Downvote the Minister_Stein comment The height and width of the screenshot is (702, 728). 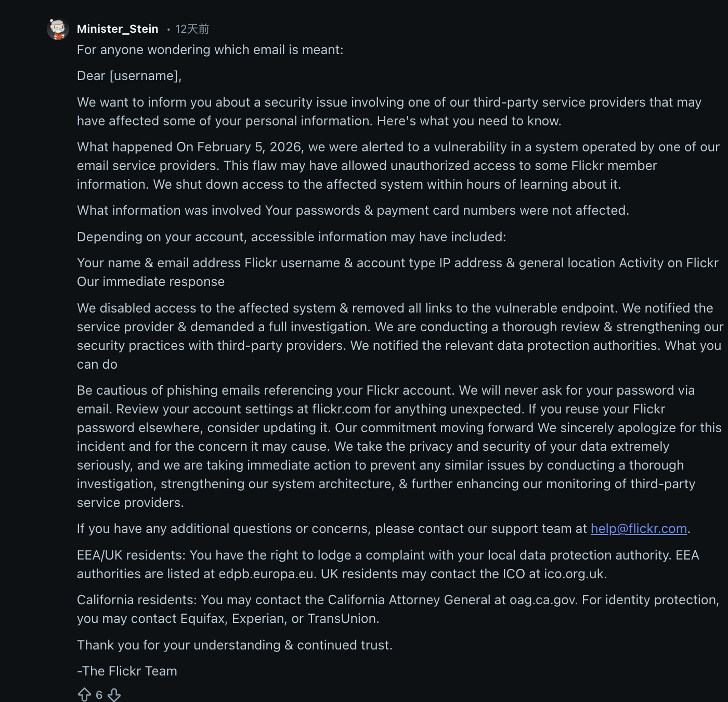114,695
